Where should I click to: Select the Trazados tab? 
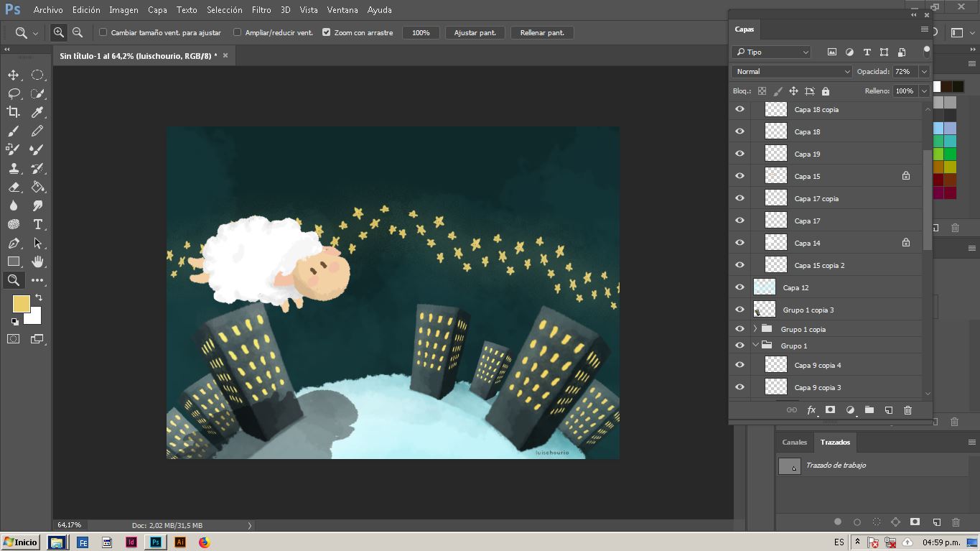point(835,442)
